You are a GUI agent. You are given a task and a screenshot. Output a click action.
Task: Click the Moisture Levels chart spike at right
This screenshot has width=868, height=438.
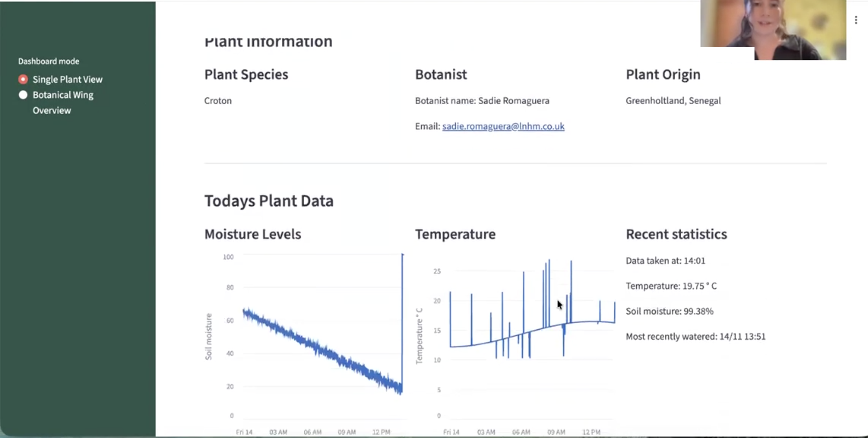click(402, 320)
